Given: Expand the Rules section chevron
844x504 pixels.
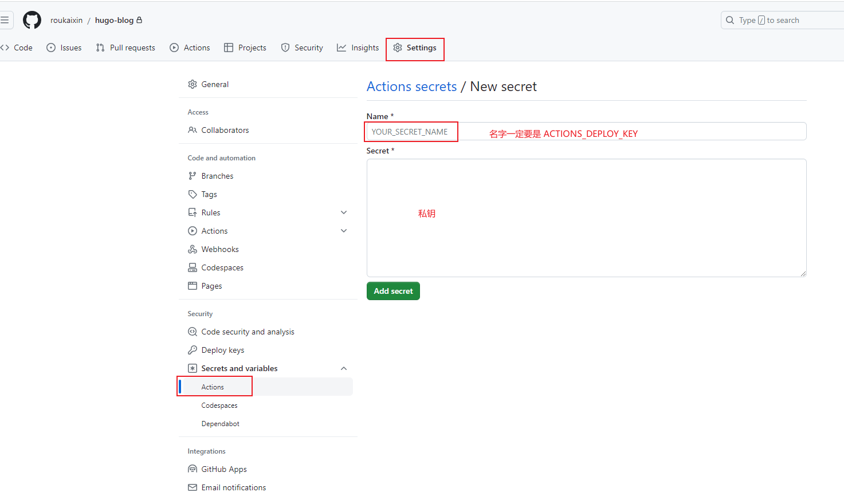Looking at the screenshot, I should 344,212.
